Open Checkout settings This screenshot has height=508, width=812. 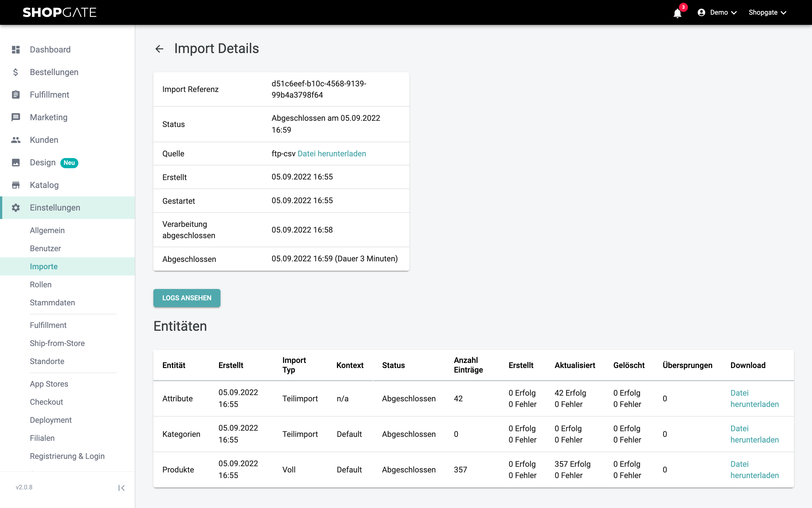tap(46, 402)
